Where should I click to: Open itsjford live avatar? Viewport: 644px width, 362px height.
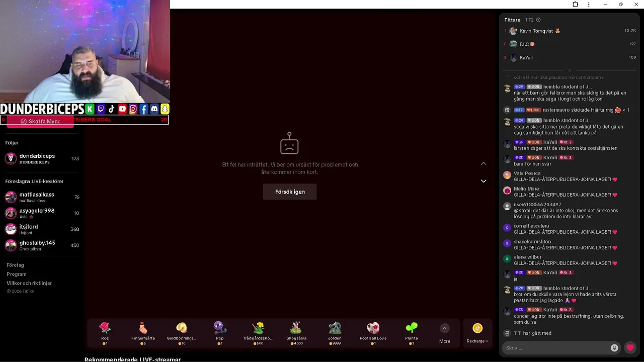pyautogui.click(x=11, y=229)
